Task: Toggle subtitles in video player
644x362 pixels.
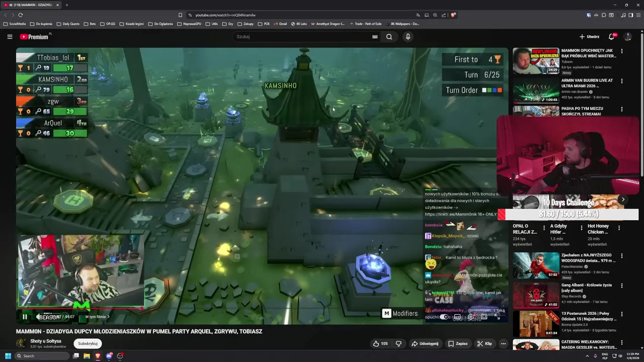Action: [x=457, y=317]
